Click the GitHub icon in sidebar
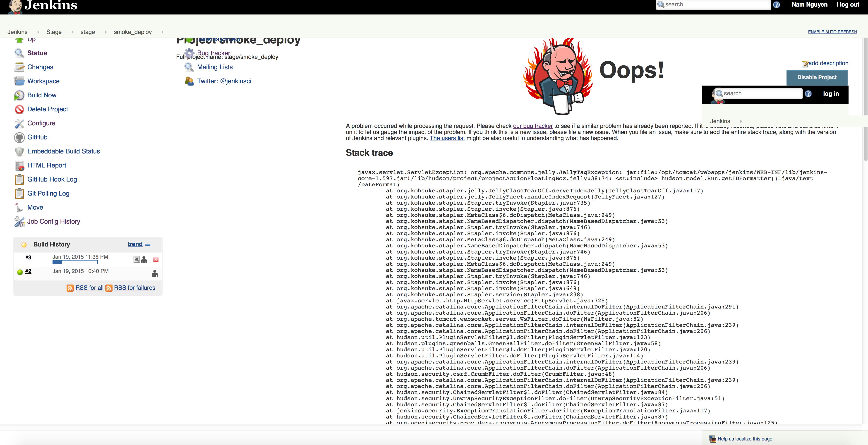The height and width of the screenshot is (445, 868). 20,137
